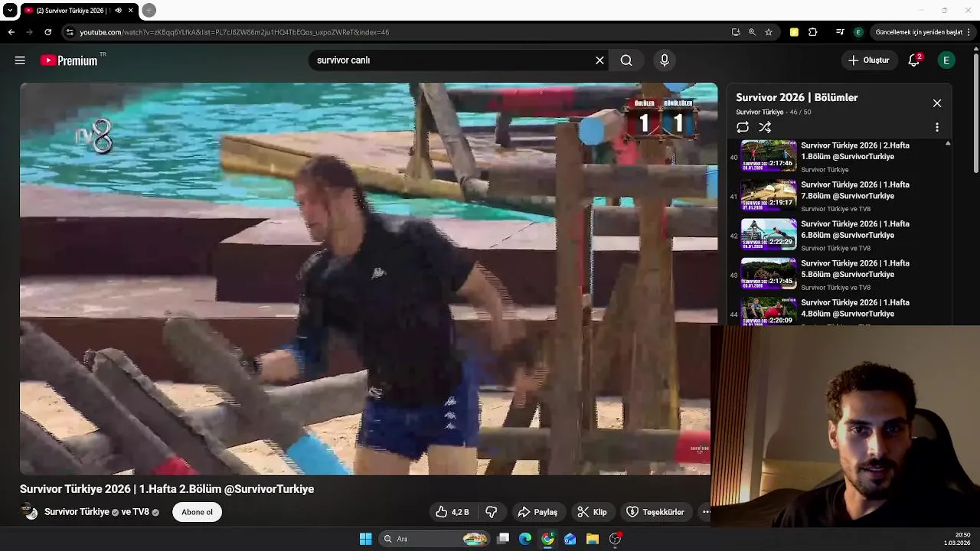Click the Teşekkürler thanks button
980x551 pixels.
pos(655,512)
